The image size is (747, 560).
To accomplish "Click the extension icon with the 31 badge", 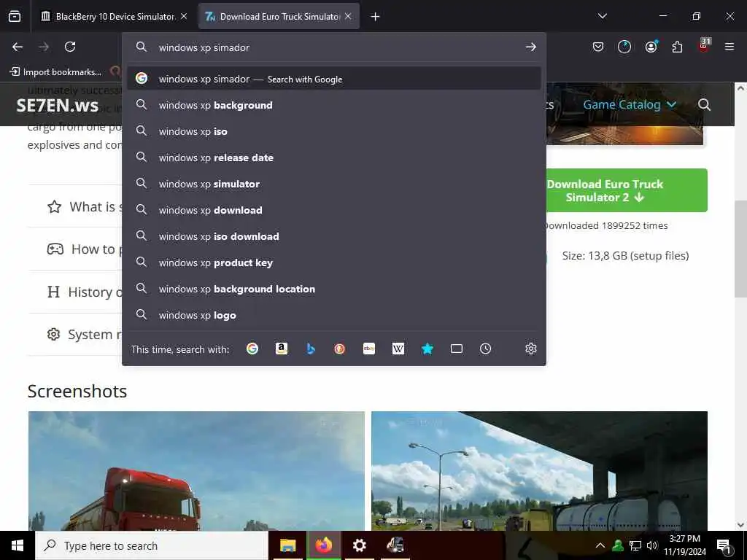I will [x=704, y=44].
